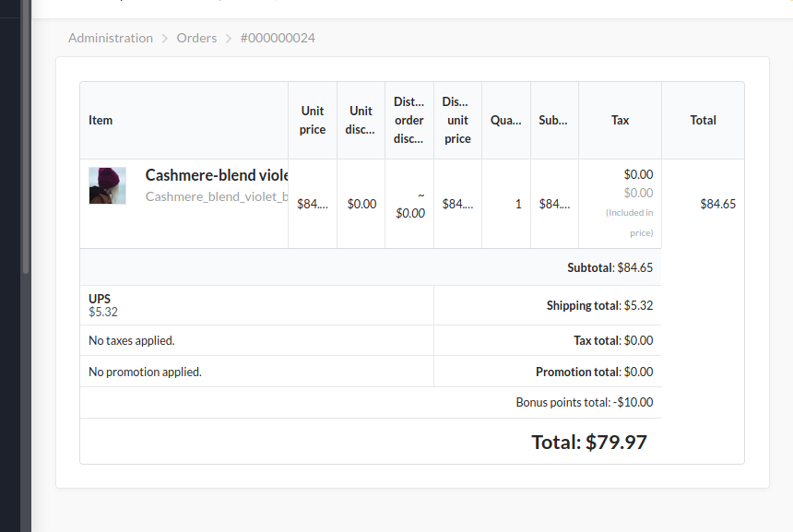Click the Total column header
The height and width of the screenshot is (532, 793).
coord(703,120)
